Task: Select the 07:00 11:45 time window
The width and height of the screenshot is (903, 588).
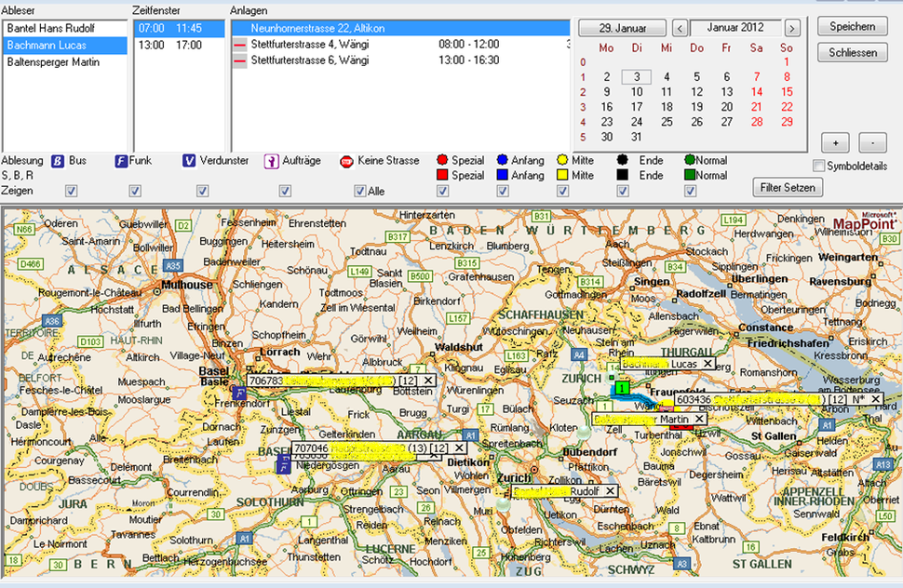Action: point(179,28)
